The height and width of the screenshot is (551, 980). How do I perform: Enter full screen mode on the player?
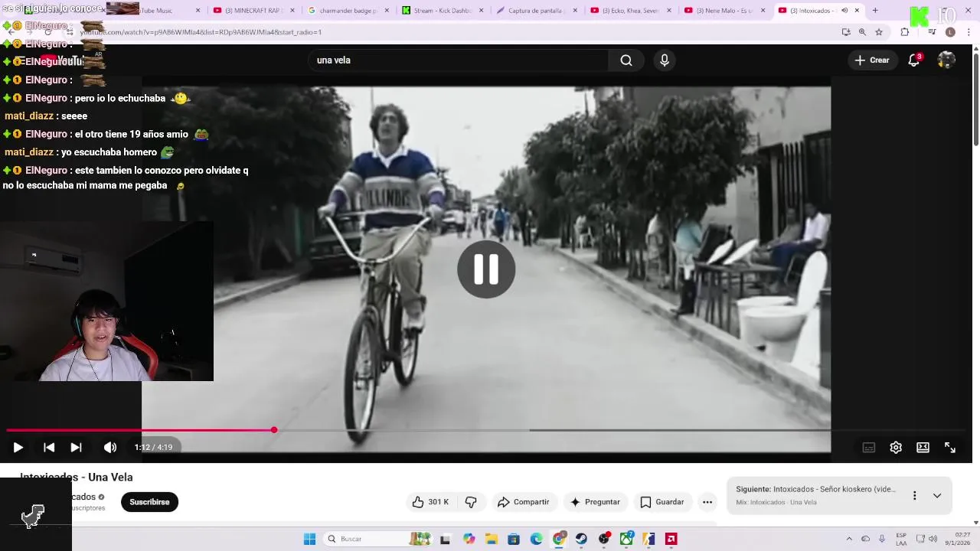[x=950, y=448]
